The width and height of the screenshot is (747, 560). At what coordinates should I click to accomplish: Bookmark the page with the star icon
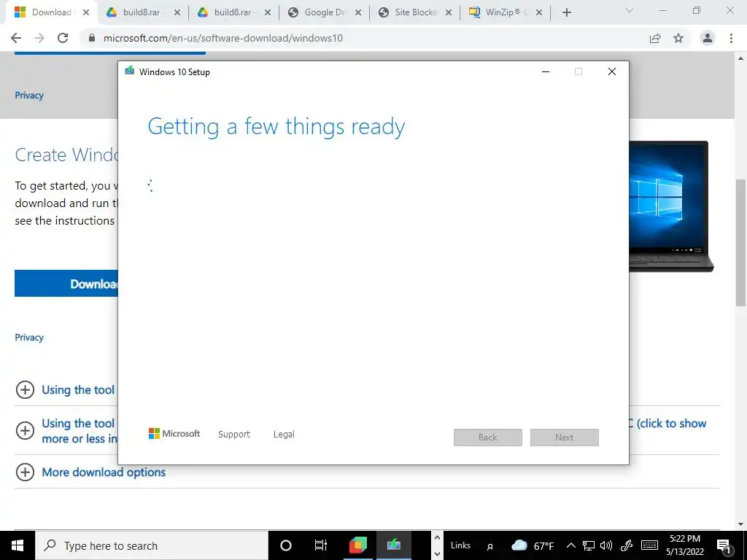coord(678,38)
